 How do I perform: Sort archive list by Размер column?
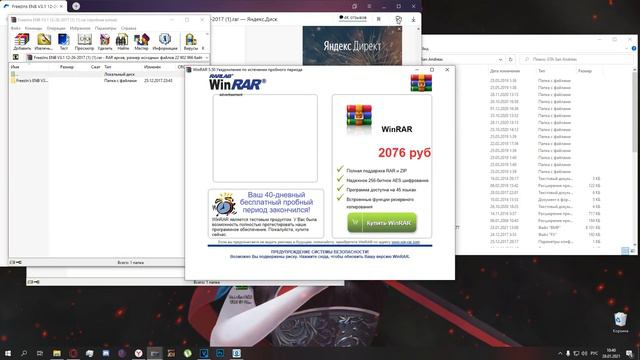click(x=67, y=67)
